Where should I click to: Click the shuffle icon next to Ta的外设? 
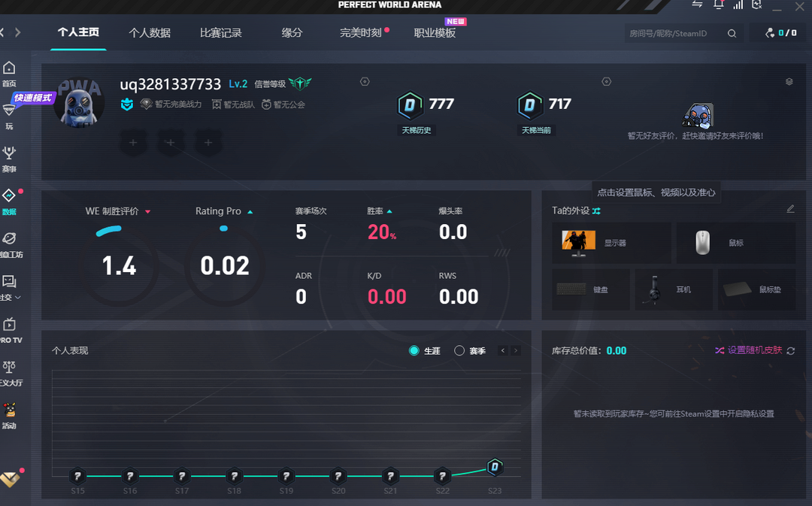pos(596,211)
